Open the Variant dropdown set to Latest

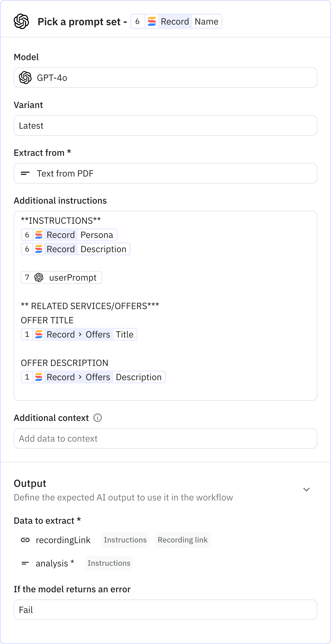coord(165,125)
